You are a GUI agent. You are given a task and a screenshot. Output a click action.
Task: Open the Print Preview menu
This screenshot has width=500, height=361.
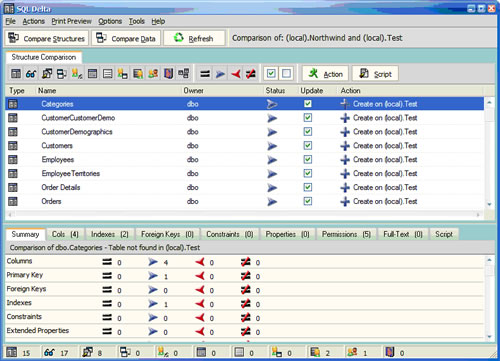tap(71, 21)
